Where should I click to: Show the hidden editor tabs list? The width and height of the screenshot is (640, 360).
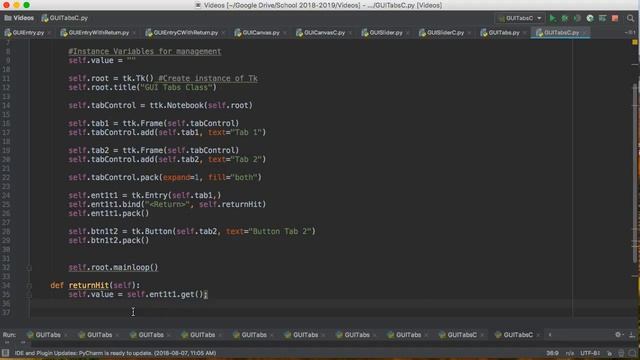(x=630, y=32)
